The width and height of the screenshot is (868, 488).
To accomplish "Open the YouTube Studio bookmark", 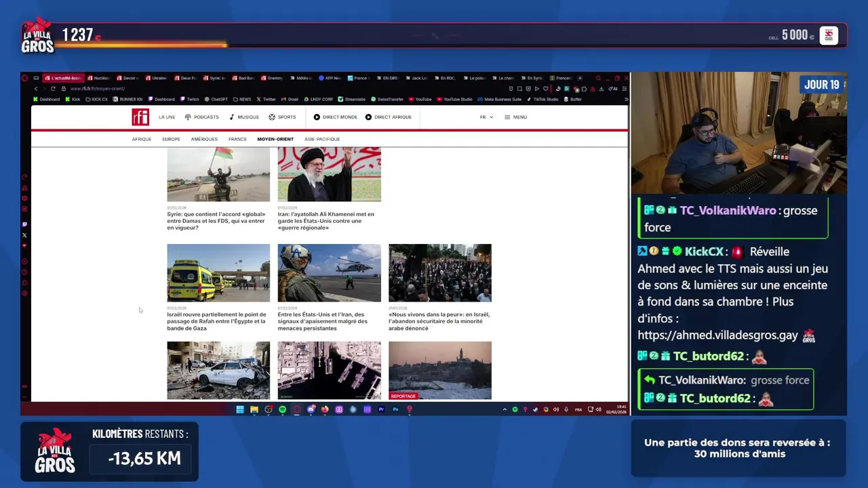I will click(x=454, y=99).
